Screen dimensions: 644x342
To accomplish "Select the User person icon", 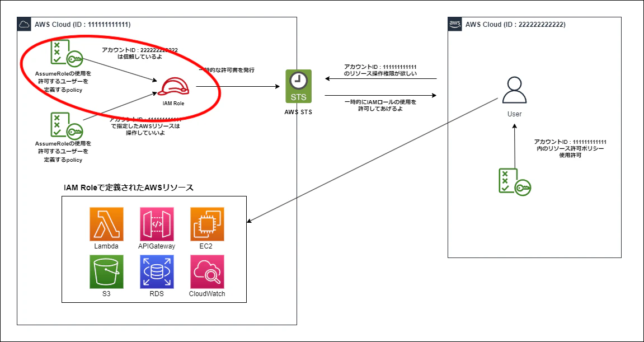I will 515,91.
